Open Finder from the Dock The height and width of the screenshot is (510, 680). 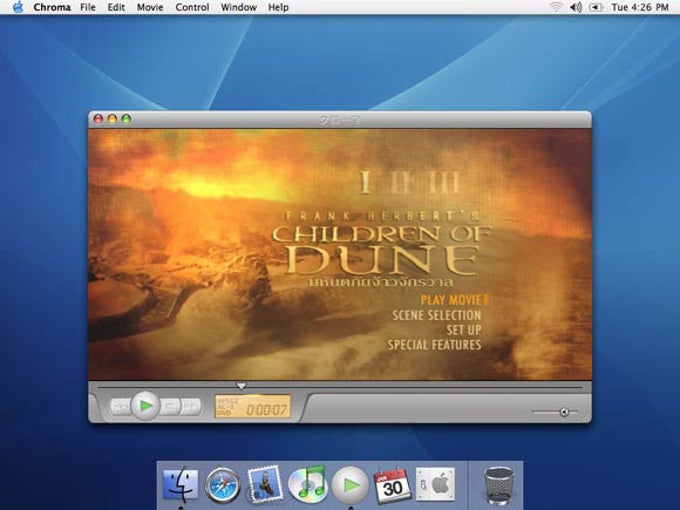180,484
